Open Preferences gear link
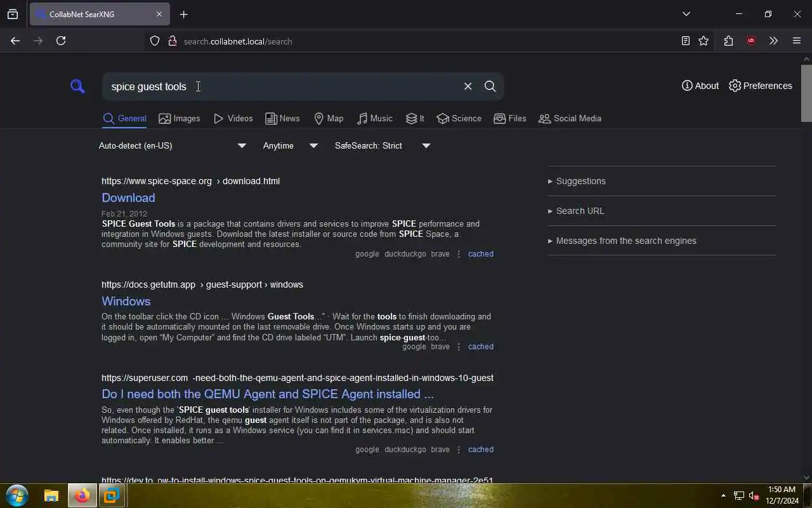The image size is (812, 508). [x=761, y=86]
